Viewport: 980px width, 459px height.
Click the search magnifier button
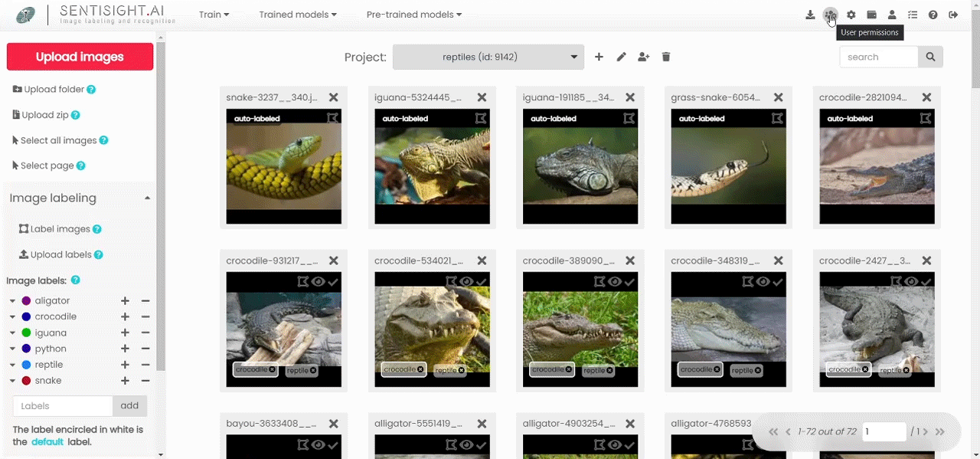click(930, 57)
